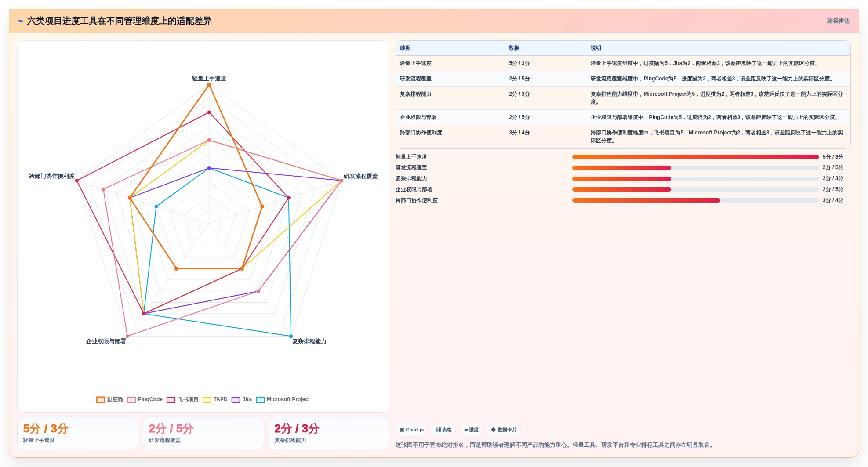868x467 pixels.
Task: Toggle PingCode legend swatch
Action: tap(131, 399)
